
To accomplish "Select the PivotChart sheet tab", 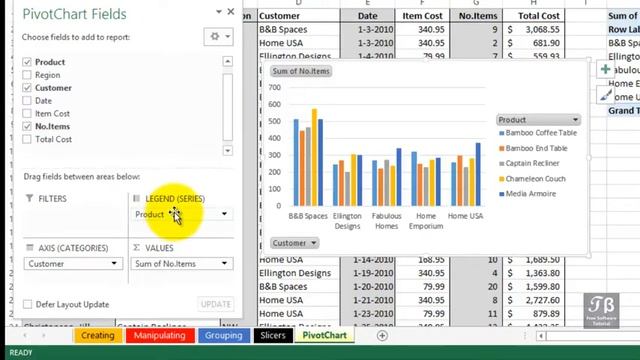I will [x=324, y=336].
